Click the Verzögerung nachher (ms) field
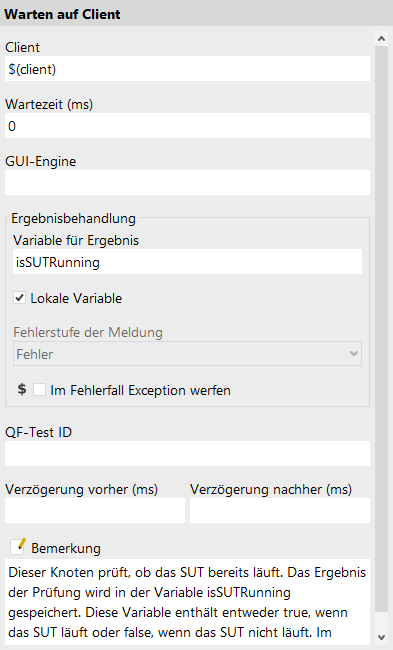Image resolution: width=393 pixels, height=650 pixels. click(x=280, y=510)
